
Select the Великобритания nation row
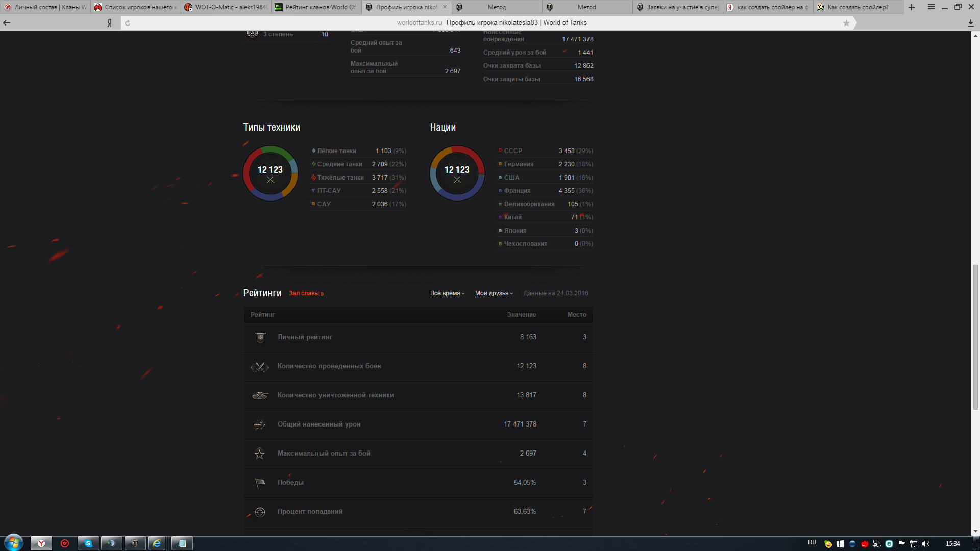point(545,204)
